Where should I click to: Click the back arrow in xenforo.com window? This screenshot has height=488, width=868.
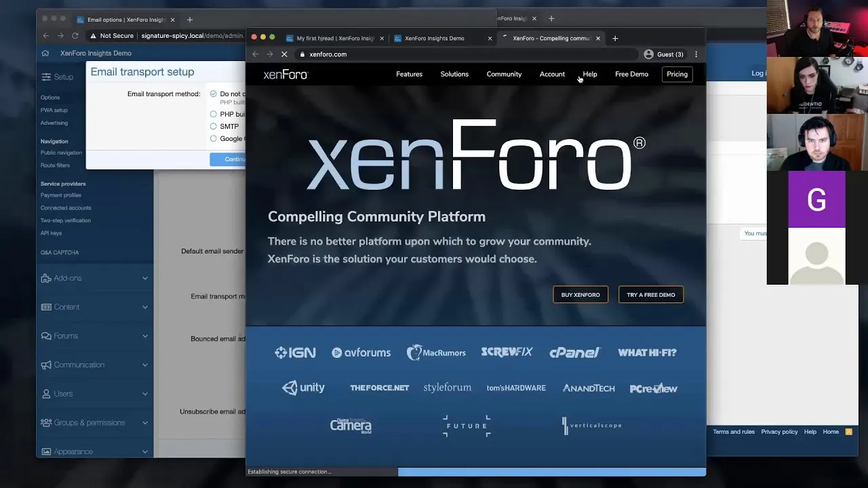click(256, 54)
